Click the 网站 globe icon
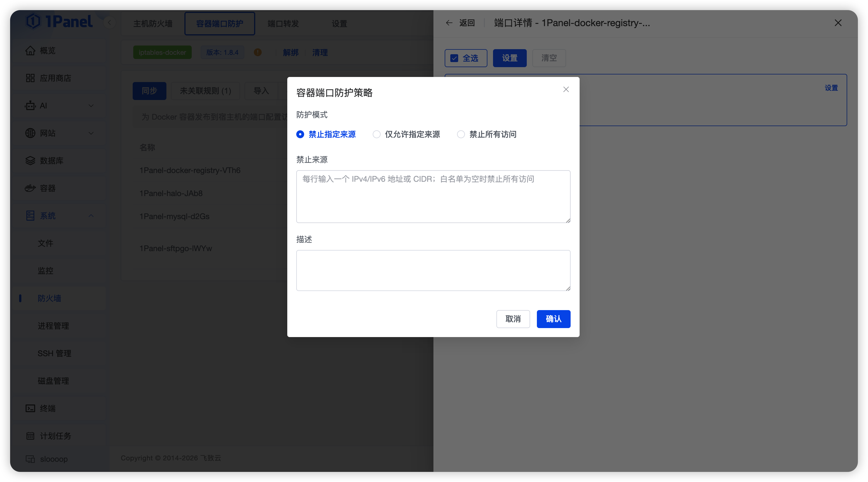The width and height of the screenshot is (868, 482). coord(30,133)
